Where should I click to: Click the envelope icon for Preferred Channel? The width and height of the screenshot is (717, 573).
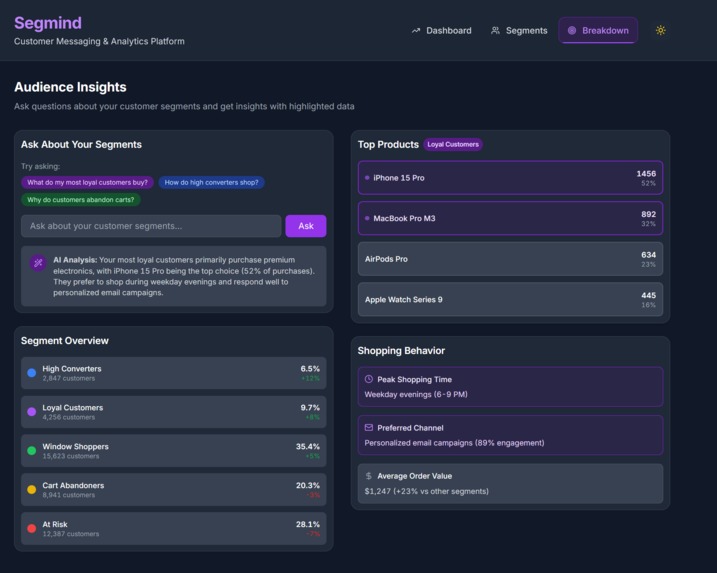[x=369, y=428]
